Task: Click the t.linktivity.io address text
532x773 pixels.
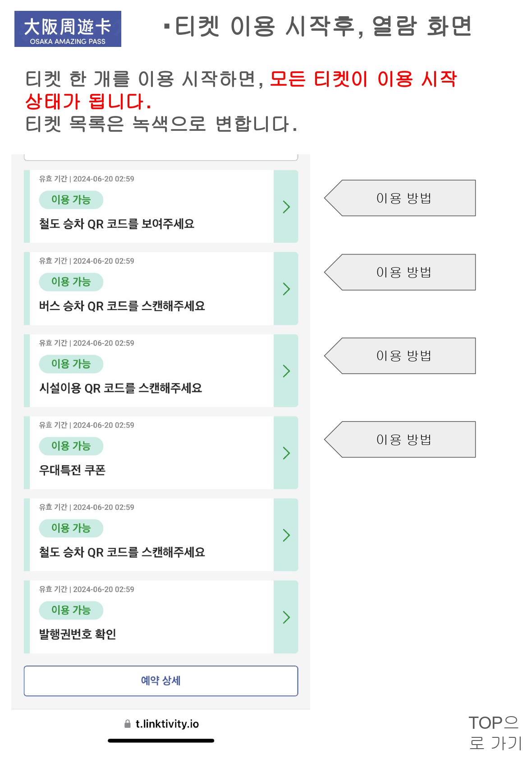Action: point(167,724)
